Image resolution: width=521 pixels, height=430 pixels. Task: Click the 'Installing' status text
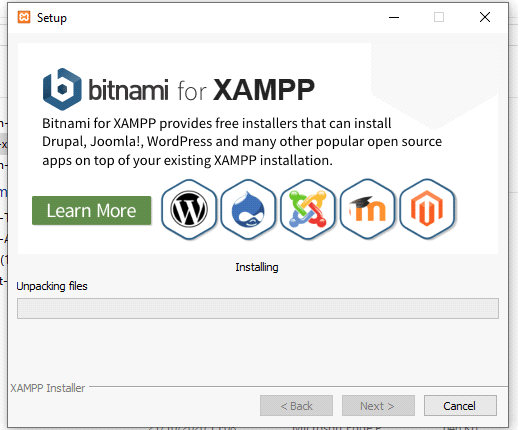click(x=257, y=267)
